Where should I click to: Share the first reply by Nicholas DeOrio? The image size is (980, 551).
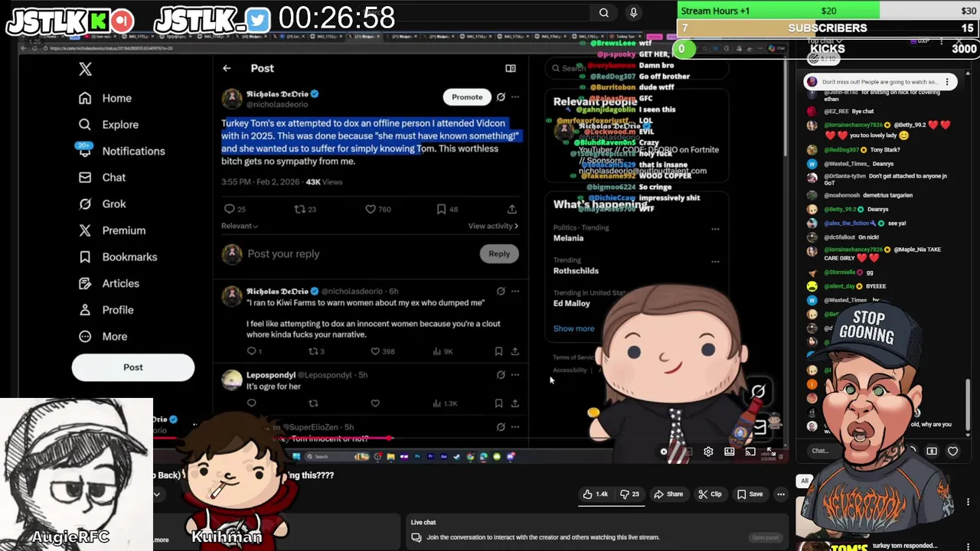[x=515, y=351]
